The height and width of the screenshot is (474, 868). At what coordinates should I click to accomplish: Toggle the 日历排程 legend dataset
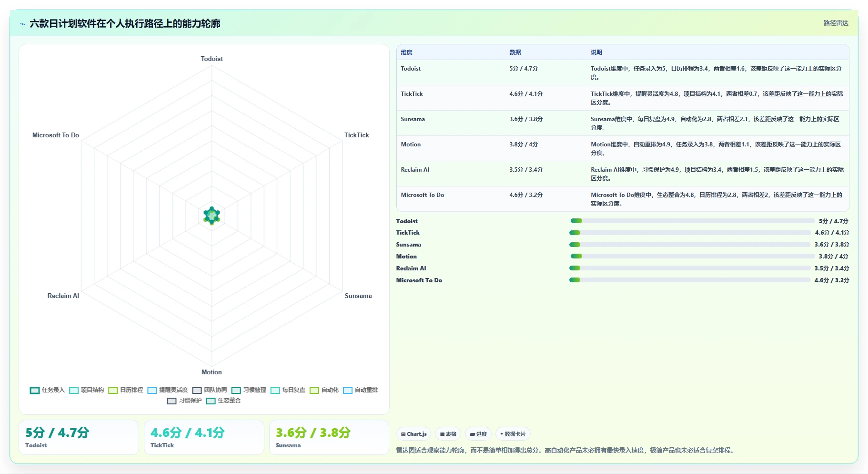point(126,390)
